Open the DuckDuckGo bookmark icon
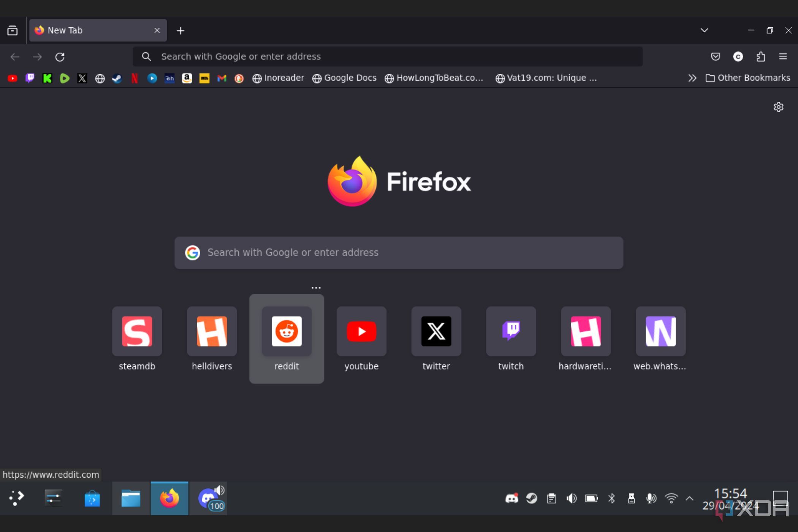The height and width of the screenshot is (532, 798). (239, 78)
